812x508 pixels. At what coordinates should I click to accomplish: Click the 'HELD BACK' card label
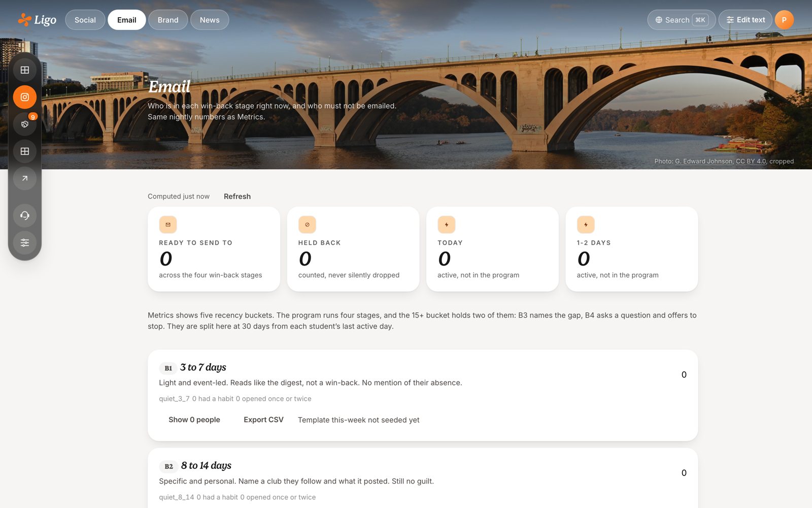pos(319,243)
